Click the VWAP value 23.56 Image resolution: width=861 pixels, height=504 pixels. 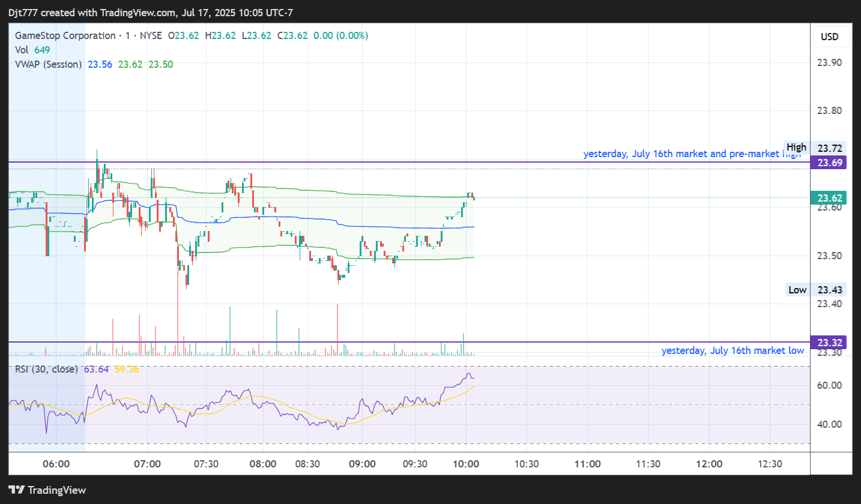100,64
